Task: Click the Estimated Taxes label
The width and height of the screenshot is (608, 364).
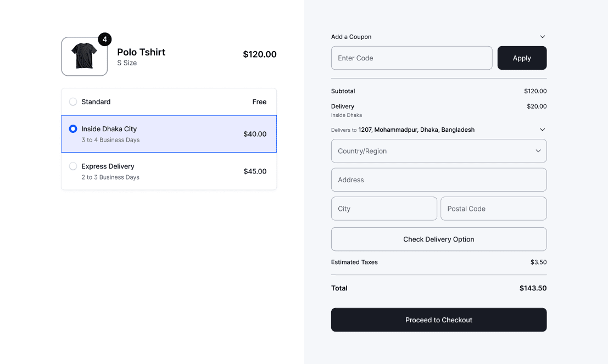Action: [x=354, y=262]
